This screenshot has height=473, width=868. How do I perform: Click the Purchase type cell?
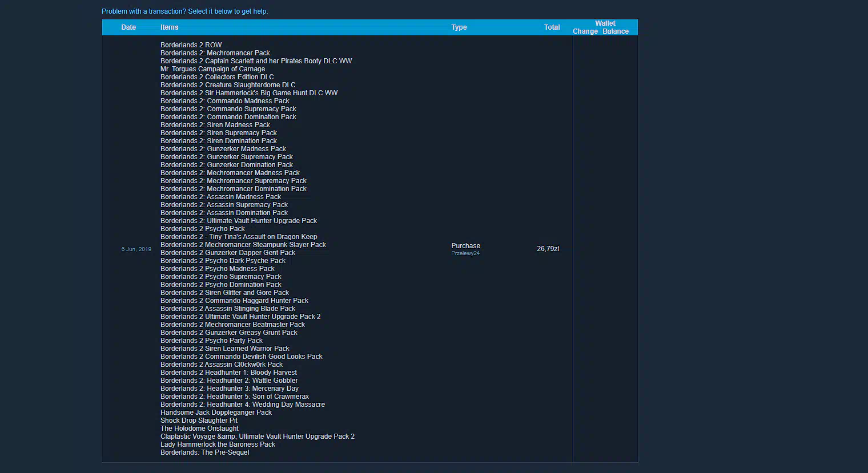coord(465,246)
